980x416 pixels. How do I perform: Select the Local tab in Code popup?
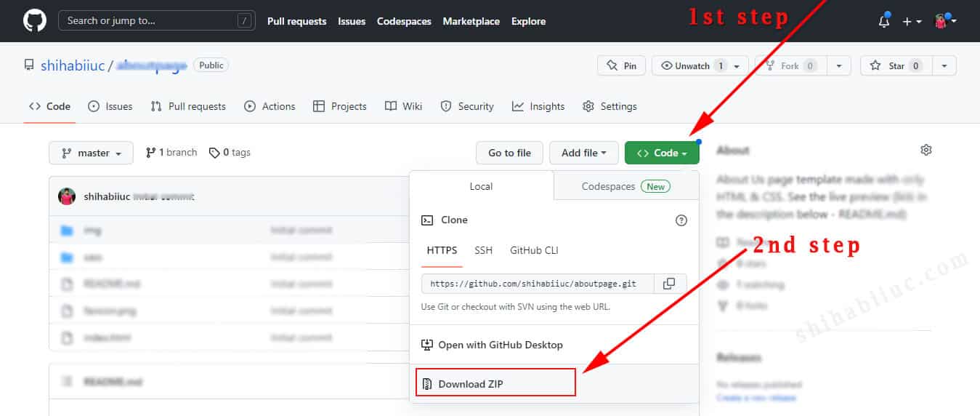tap(481, 186)
